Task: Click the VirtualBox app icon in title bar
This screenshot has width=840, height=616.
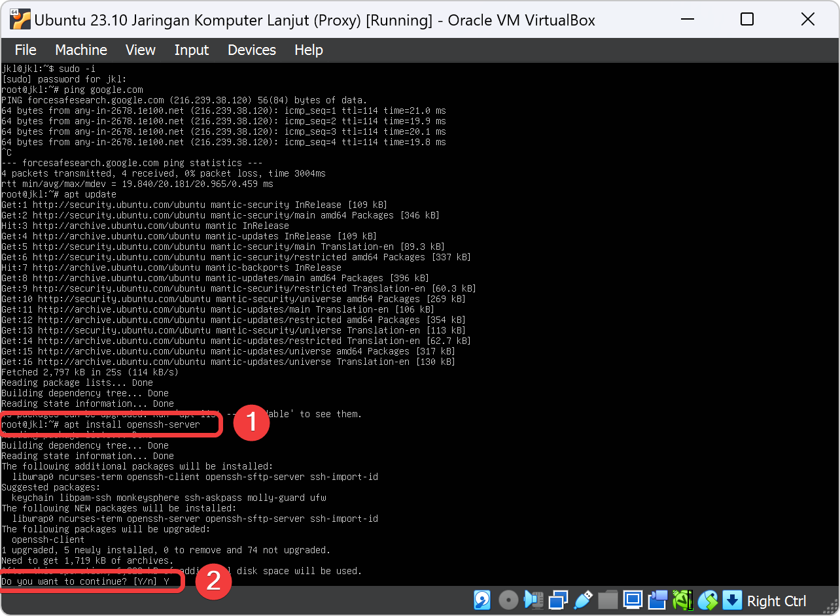Action: 20,20
